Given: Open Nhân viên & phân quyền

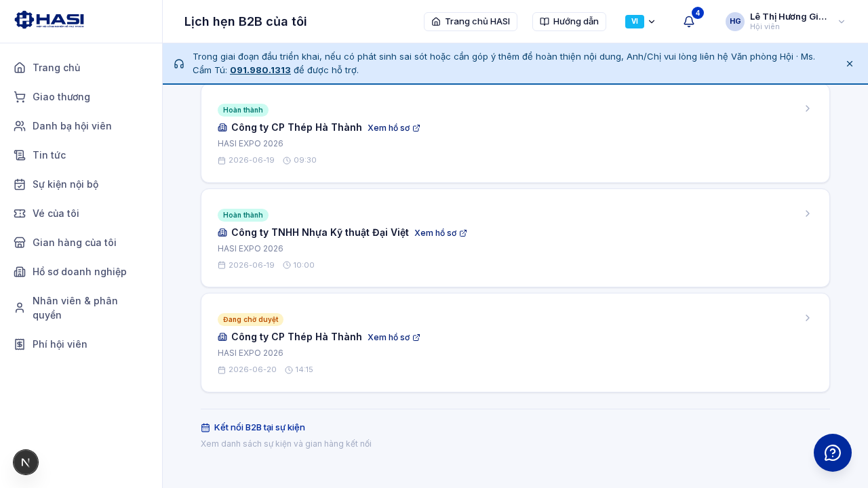Looking at the screenshot, I should point(81,308).
